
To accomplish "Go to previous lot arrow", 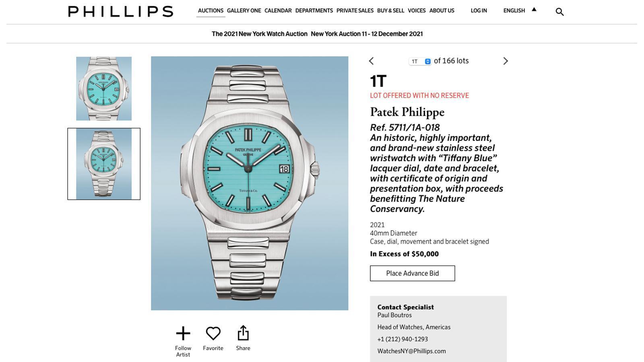I will point(371,61).
